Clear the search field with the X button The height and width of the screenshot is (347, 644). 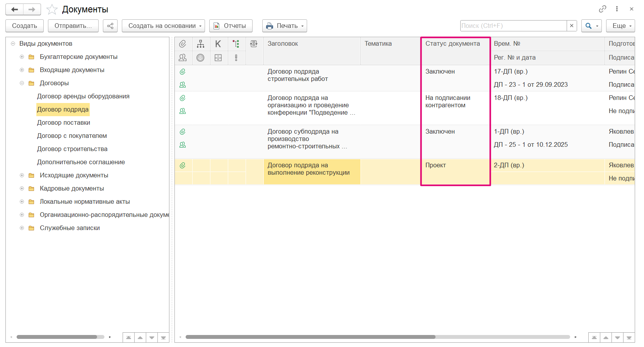click(x=572, y=26)
